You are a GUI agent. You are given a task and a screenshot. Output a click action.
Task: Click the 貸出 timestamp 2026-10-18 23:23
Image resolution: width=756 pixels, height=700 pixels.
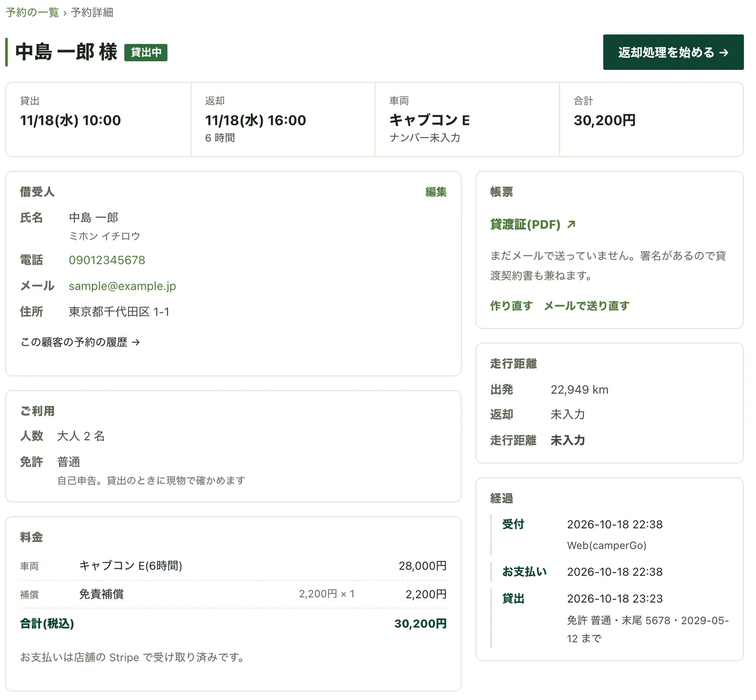pyautogui.click(x=615, y=598)
